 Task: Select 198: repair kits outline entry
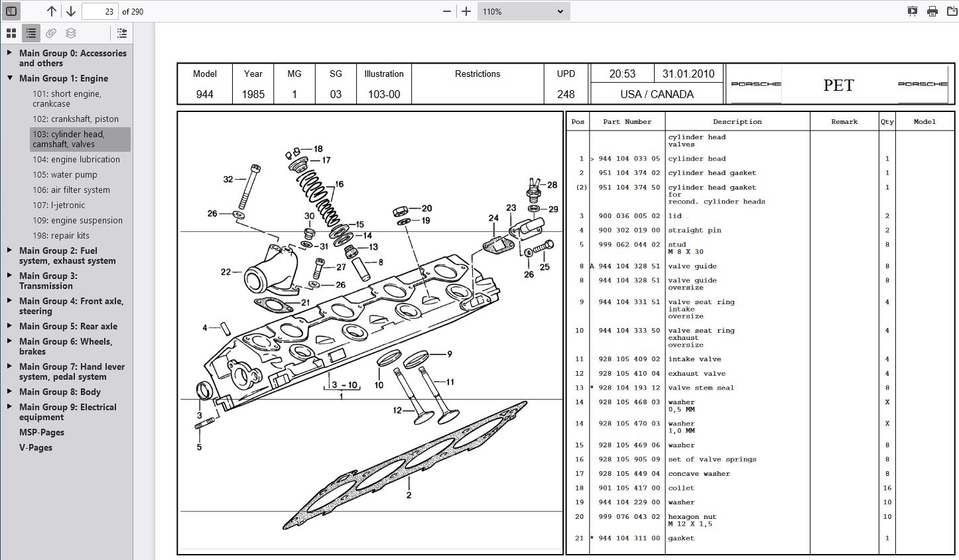pos(61,236)
